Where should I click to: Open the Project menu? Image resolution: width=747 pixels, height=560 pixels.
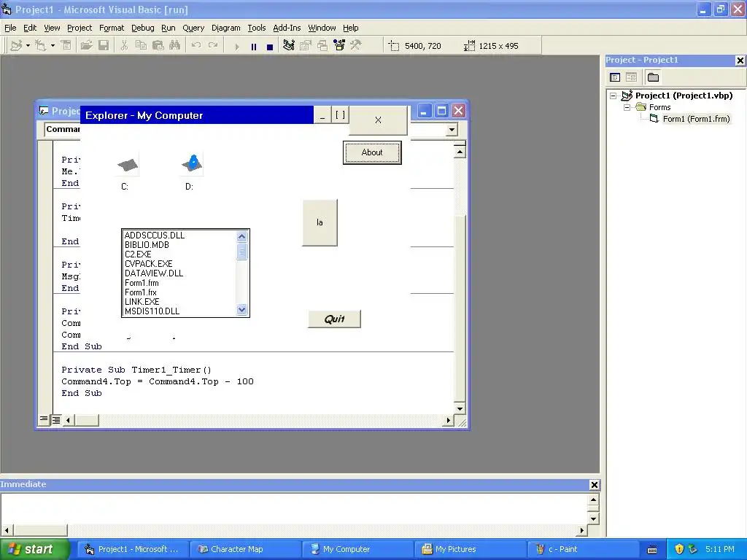pyautogui.click(x=80, y=28)
